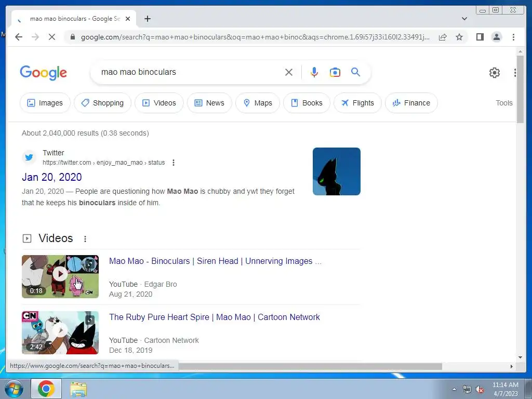Open Chrome three-dot menu
The image size is (532, 399).
point(513,37)
